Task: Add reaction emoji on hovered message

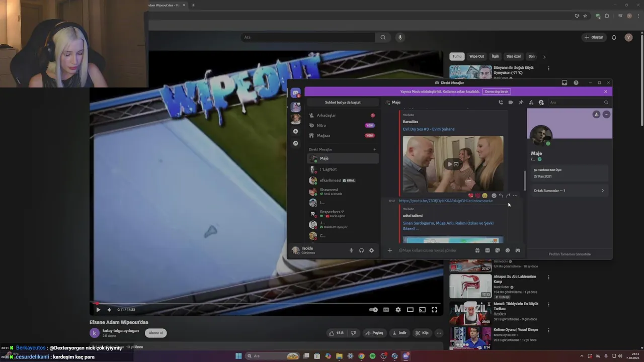Action: coord(494,196)
